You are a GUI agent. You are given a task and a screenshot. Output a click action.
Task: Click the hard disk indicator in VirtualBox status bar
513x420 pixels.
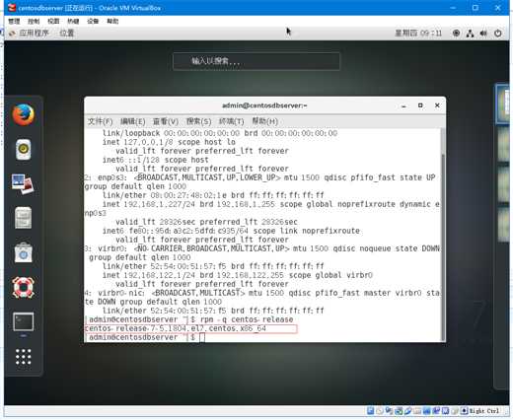pos(371,411)
